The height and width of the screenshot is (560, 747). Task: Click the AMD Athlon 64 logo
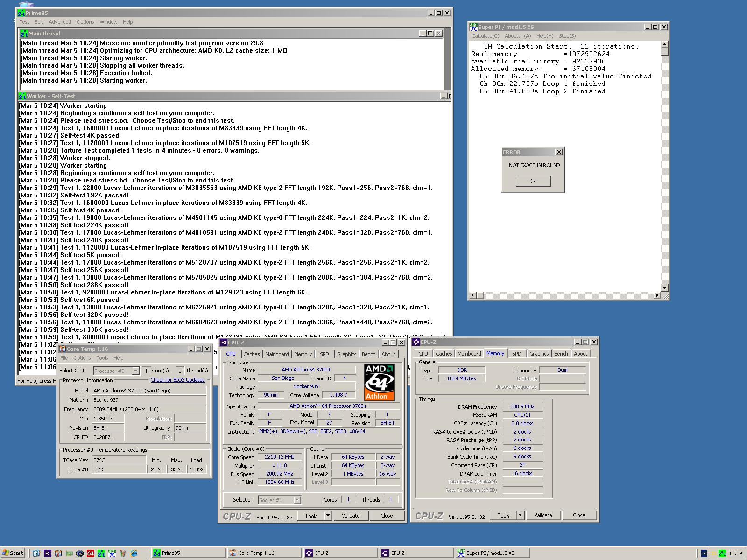379,382
